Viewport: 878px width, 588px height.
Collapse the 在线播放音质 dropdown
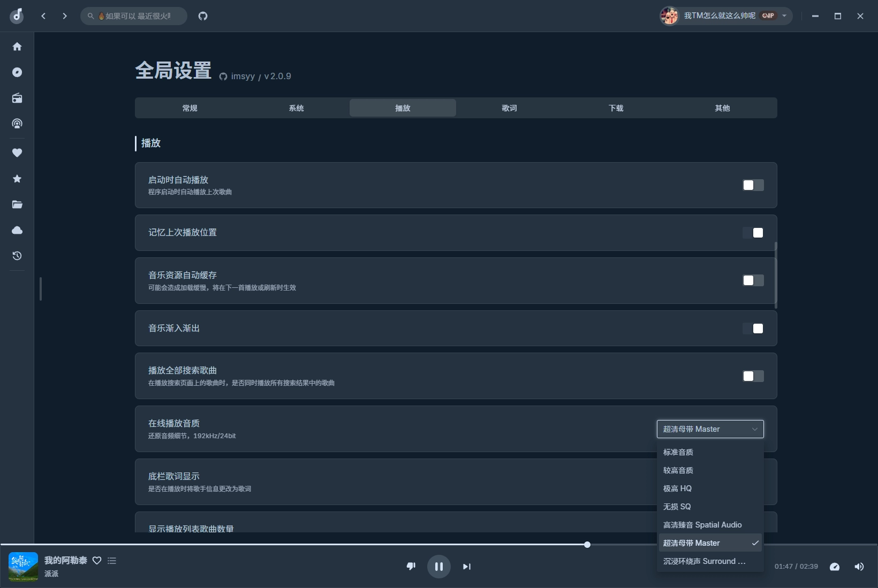[710, 429]
